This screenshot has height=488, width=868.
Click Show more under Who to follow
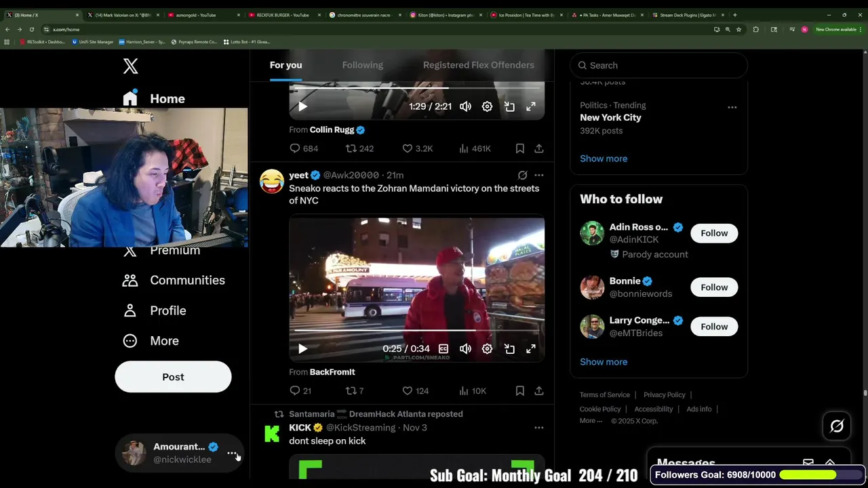[604, 362]
